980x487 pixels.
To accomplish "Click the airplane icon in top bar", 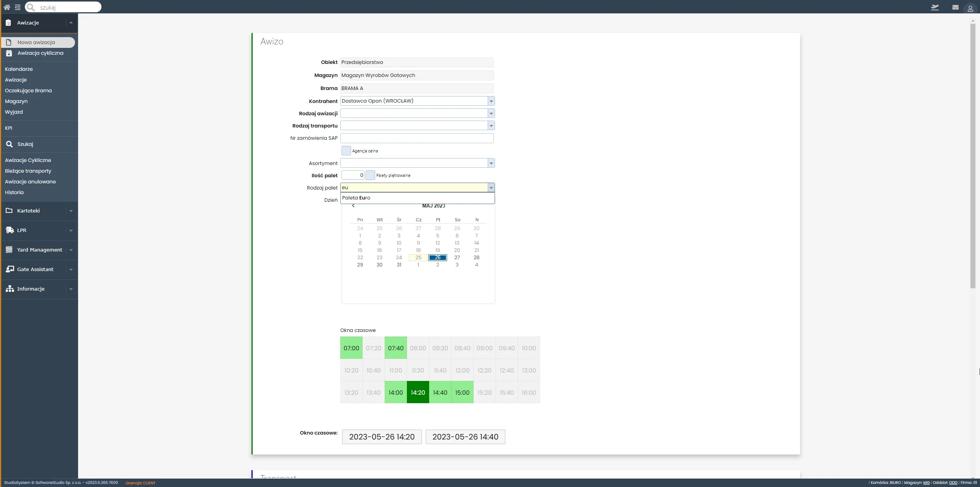I will 935,7.
